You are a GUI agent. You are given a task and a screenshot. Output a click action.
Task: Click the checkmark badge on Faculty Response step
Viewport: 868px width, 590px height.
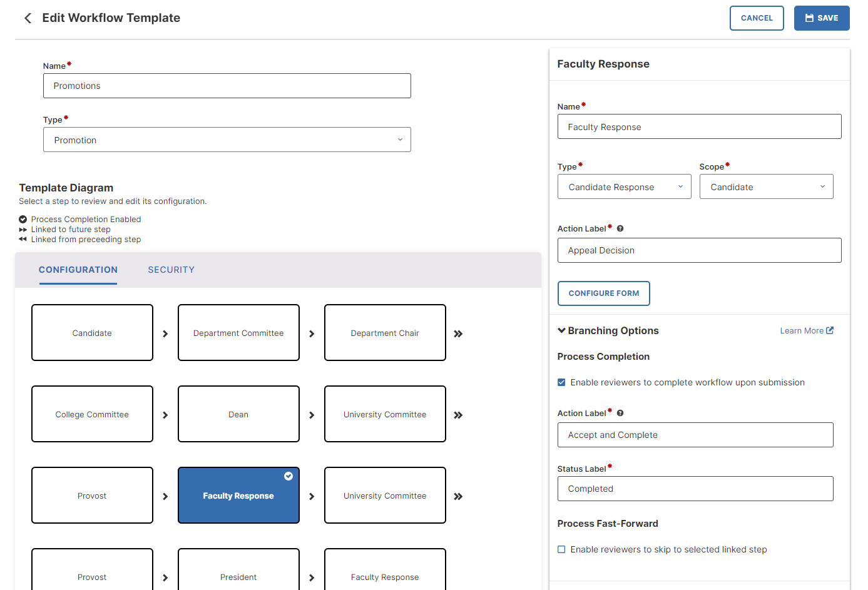point(288,476)
